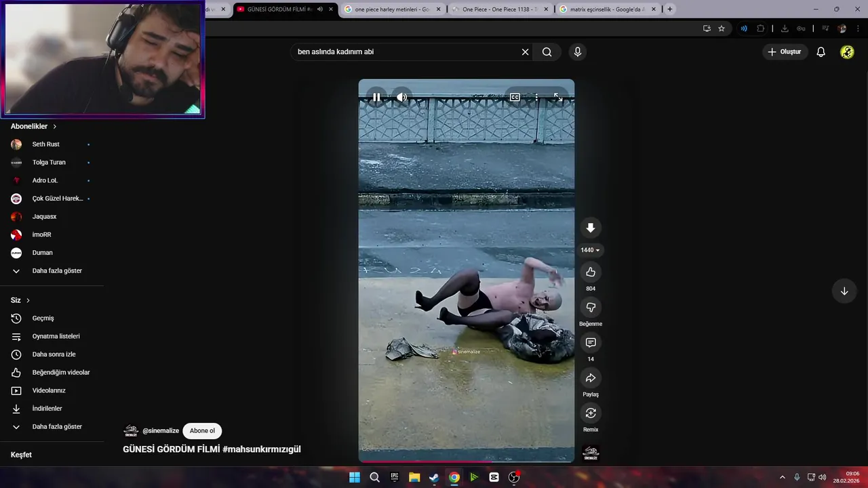This screenshot has width=868, height=488.
Task: Mute the playing tab via speaker icon
Action: (319, 9)
